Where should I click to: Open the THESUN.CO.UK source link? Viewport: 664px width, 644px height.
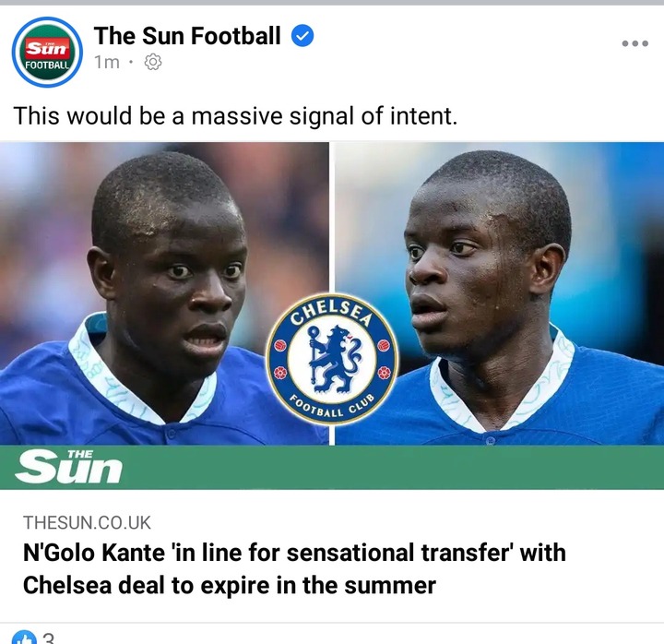[x=87, y=522]
